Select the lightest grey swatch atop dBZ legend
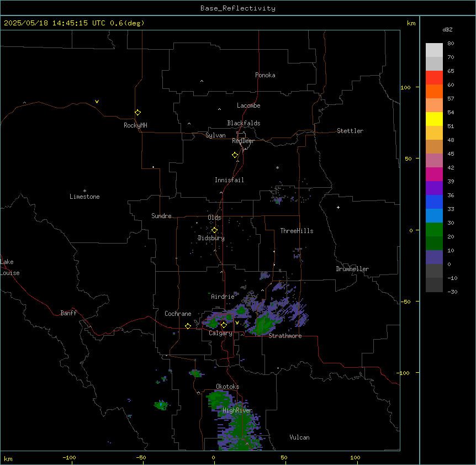This screenshot has height=465, width=476. tap(434, 50)
